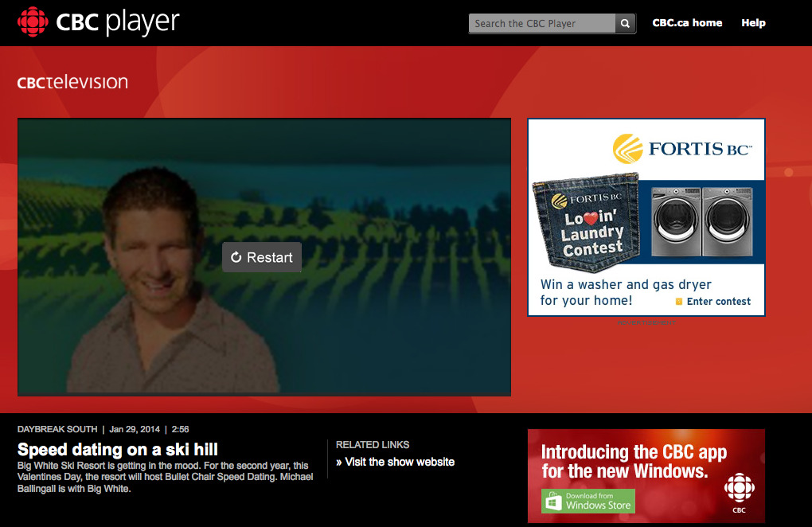Click the Jan 29, 2014 date text

click(135, 429)
